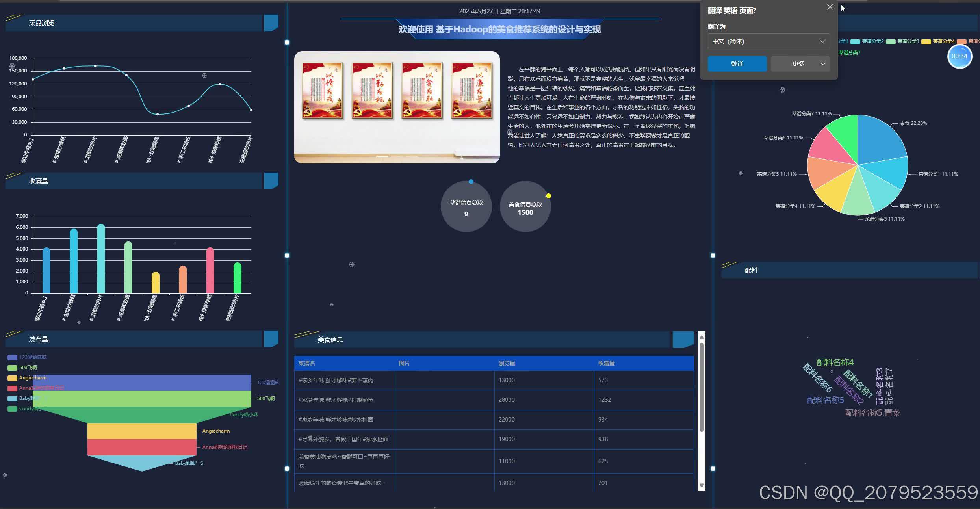Toggle the 123涵涵麻麻 legend entry

pyautogui.click(x=32, y=357)
